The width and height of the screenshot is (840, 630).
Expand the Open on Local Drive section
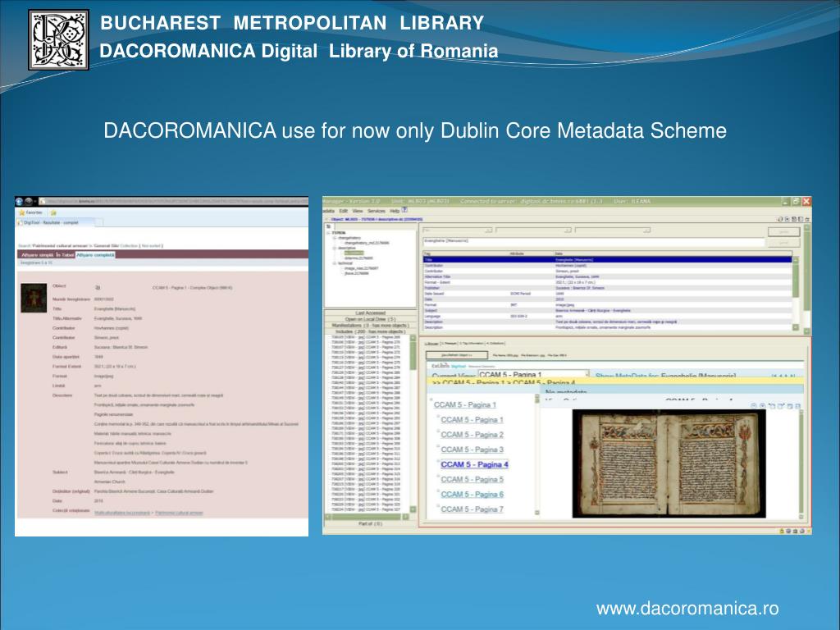pyautogui.click(x=370, y=319)
